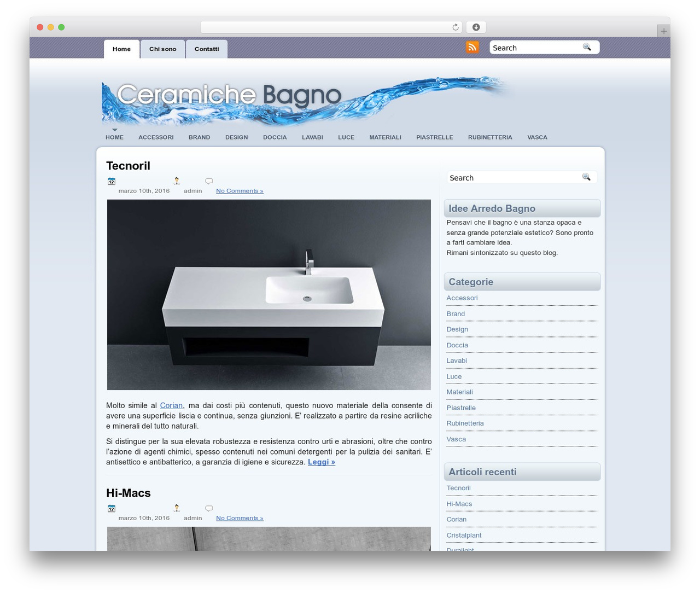Open Cristalplant in recent articles
The image size is (700, 593).
point(464,536)
